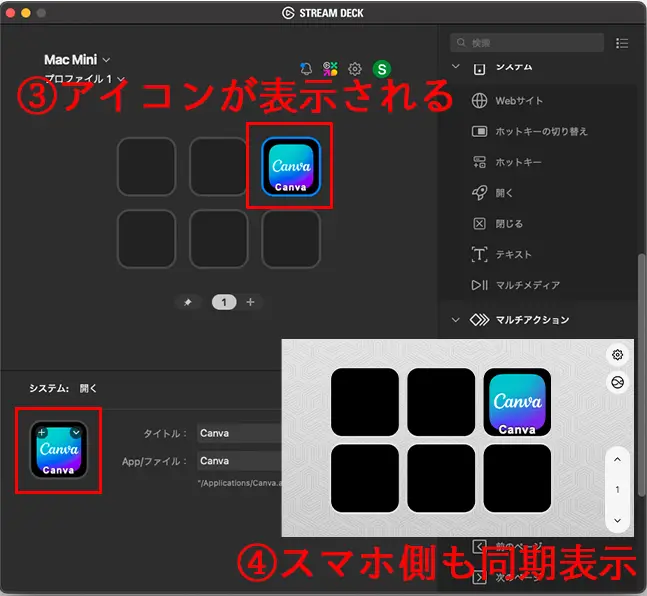The image size is (647, 596).
Task: Open the Mac Mini device dropdown
Action: 77,60
